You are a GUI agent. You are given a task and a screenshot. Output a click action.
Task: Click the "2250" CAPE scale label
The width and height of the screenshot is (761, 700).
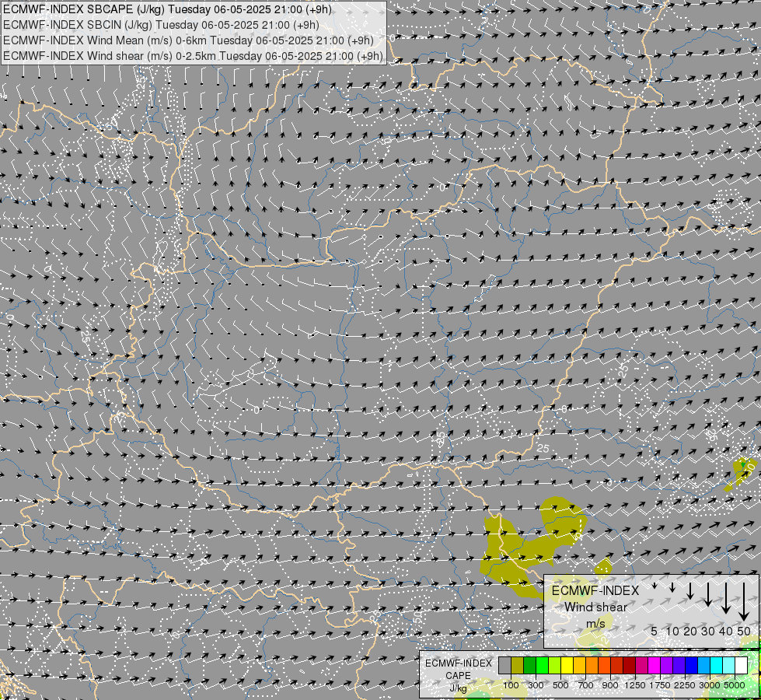[x=685, y=685]
